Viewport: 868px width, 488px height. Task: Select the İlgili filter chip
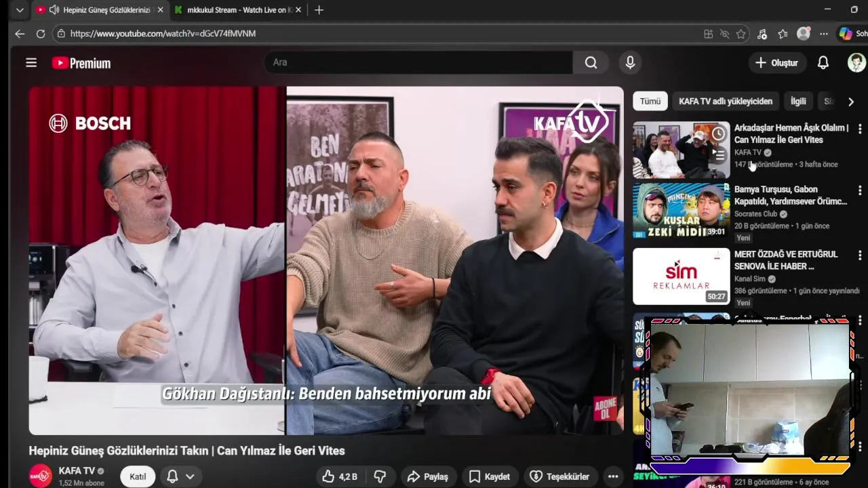798,101
